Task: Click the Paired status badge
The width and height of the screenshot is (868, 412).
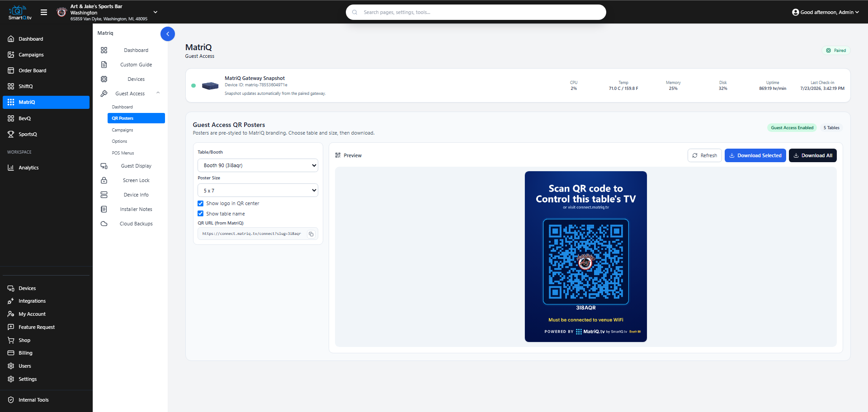Action: click(836, 51)
